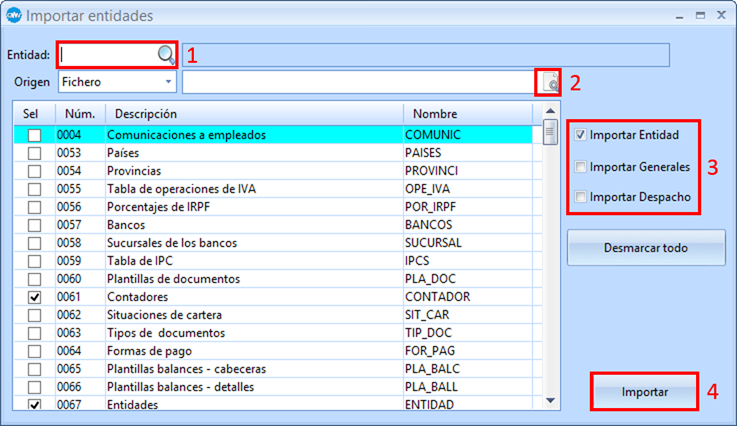The width and height of the screenshot is (737, 426).
Task: Uncheck the Contadores row checkbox
Action: click(x=35, y=297)
